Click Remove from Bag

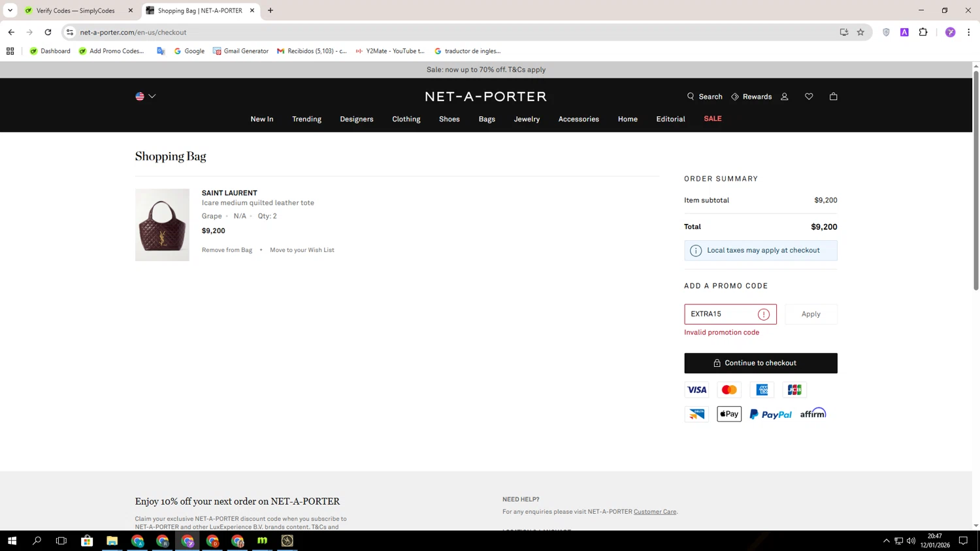coord(227,250)
